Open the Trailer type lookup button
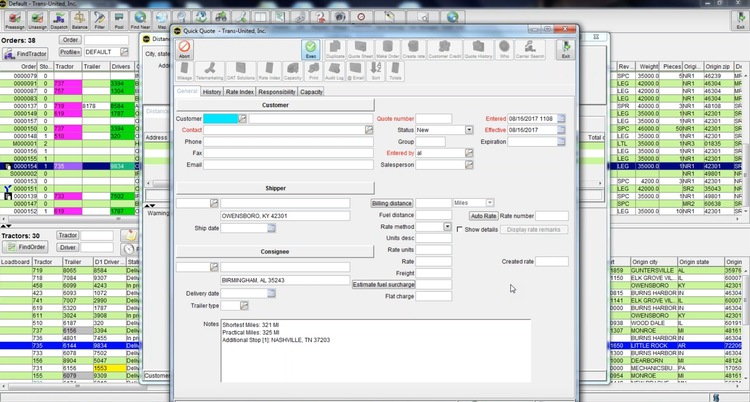 tap(244, 305)
